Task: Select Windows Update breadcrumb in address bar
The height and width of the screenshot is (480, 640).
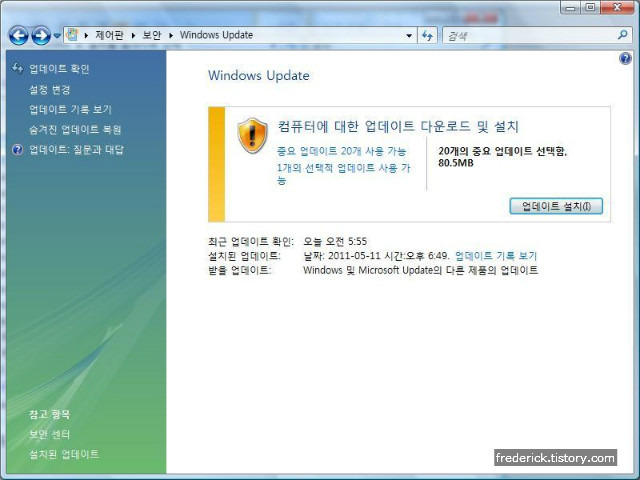Action: pos(216,35)
